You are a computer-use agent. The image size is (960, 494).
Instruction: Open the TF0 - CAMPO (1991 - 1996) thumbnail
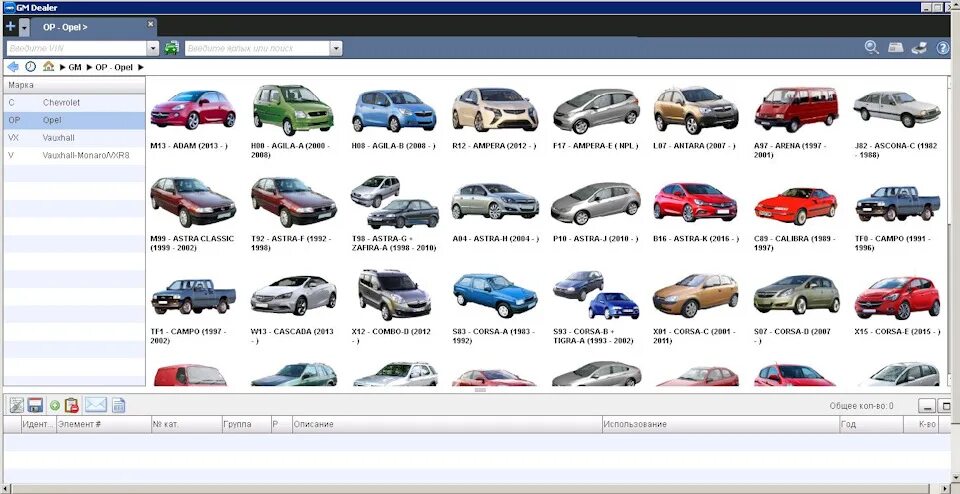898,203
